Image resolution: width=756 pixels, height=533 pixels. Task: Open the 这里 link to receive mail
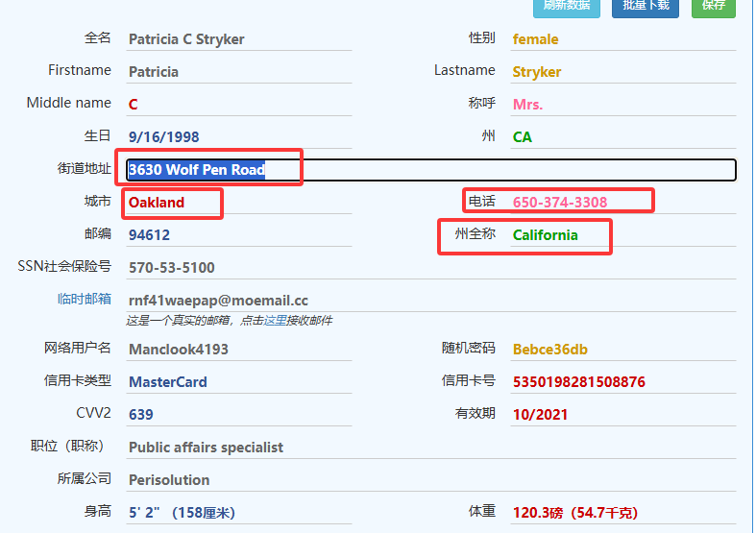(x=275, y=320)
